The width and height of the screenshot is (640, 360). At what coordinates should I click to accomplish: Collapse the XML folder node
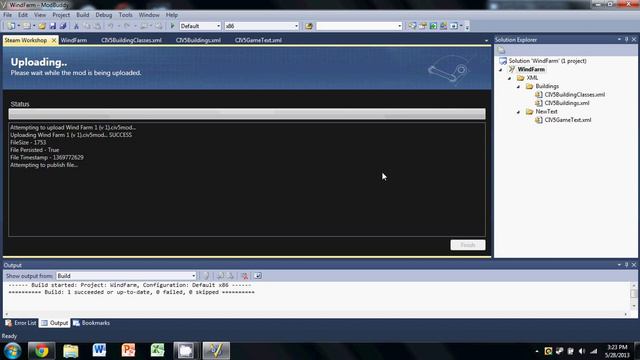(x=509, y=78)
